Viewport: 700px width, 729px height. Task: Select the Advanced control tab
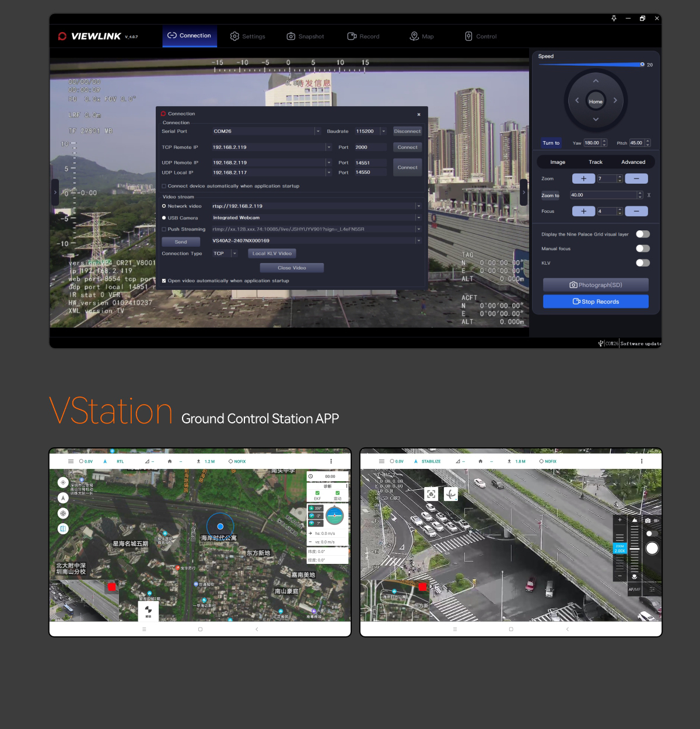click(633, 162)
